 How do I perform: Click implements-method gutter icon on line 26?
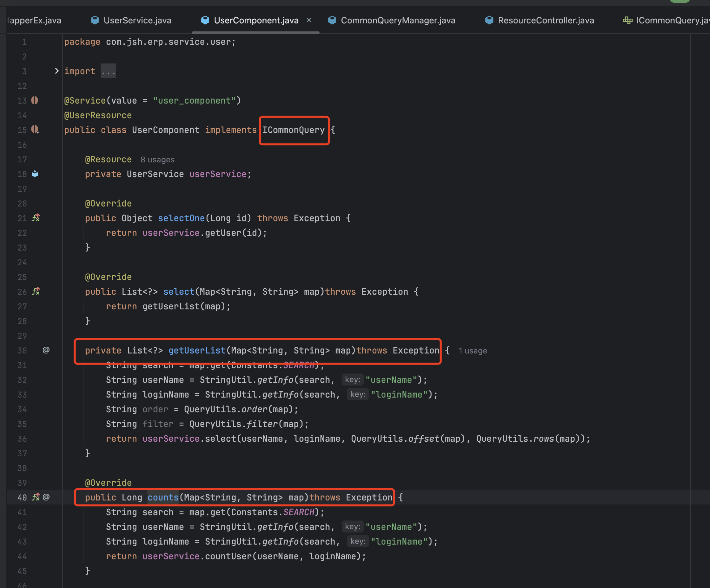click(x=35, y=291)
